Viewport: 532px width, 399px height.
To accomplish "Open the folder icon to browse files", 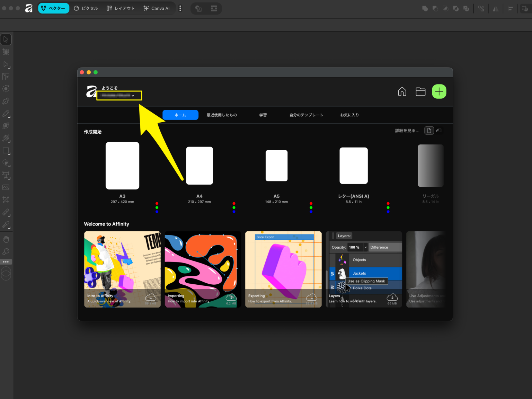I will tap(420, 91).
